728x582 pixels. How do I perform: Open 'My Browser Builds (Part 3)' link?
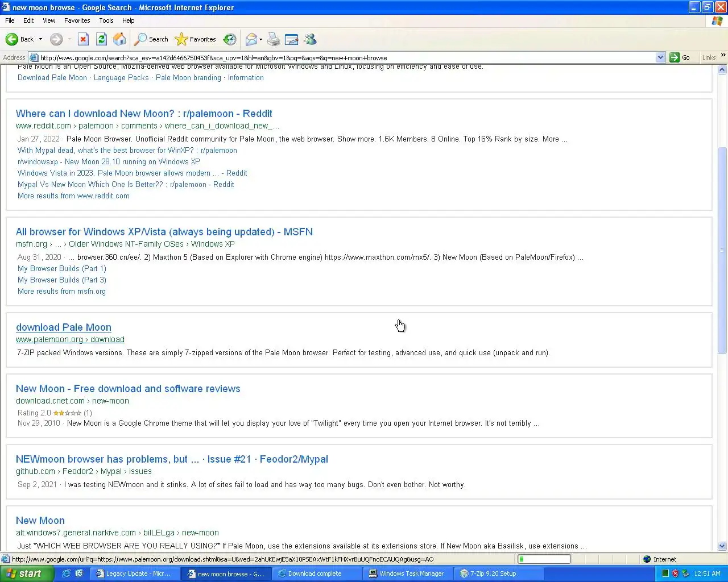tap(62, 280)
